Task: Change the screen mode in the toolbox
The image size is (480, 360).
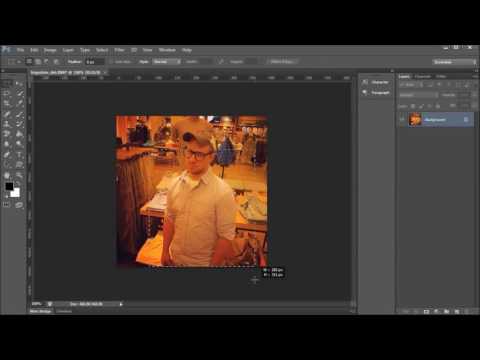Action: click(x=19, y=205)
